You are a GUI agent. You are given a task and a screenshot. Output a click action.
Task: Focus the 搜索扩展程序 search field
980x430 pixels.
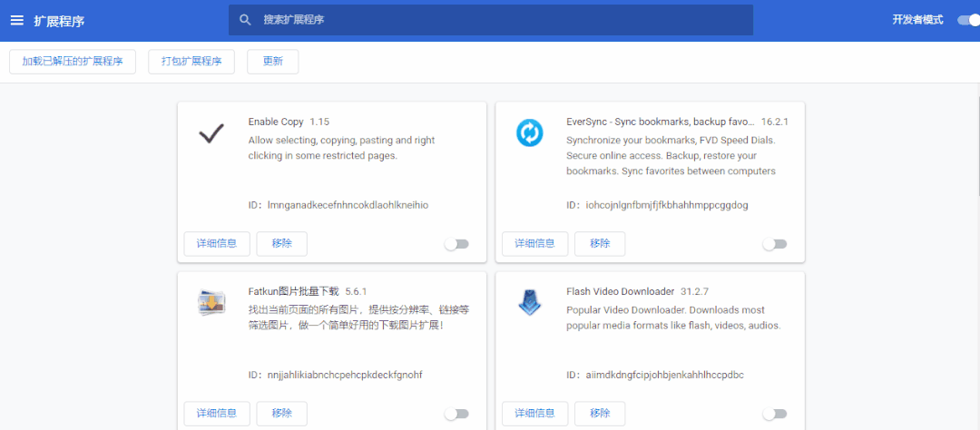tap(491, 20)
